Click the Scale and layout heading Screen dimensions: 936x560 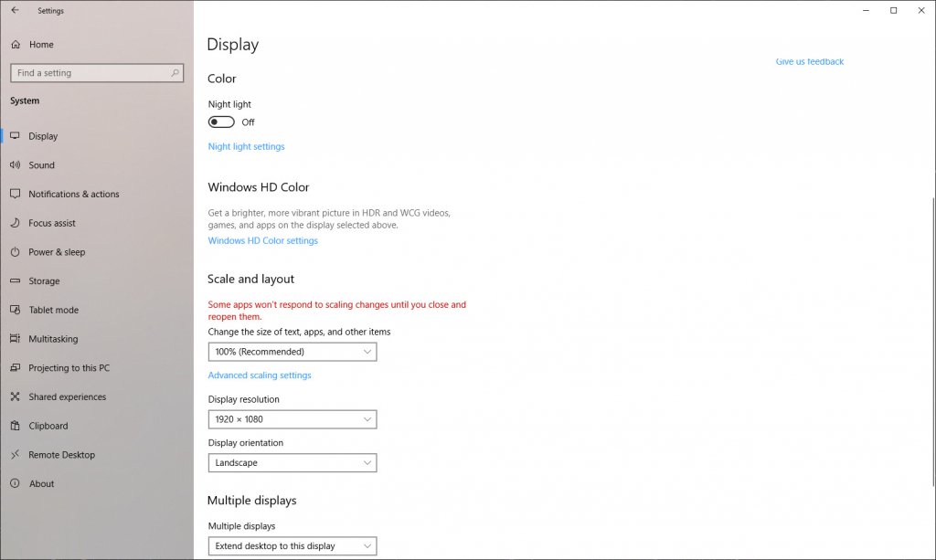(x=250, y=279)
